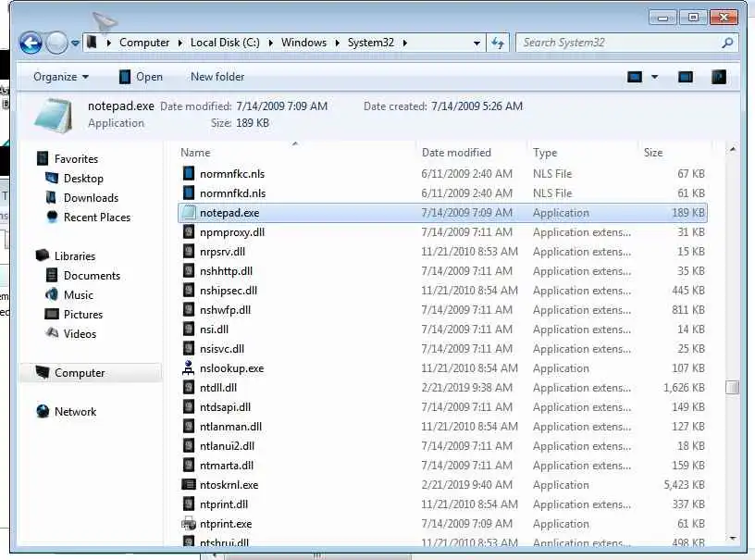Select Computer in the navigation pane
The width and height of the screenshot is (755, 560).
80,373
